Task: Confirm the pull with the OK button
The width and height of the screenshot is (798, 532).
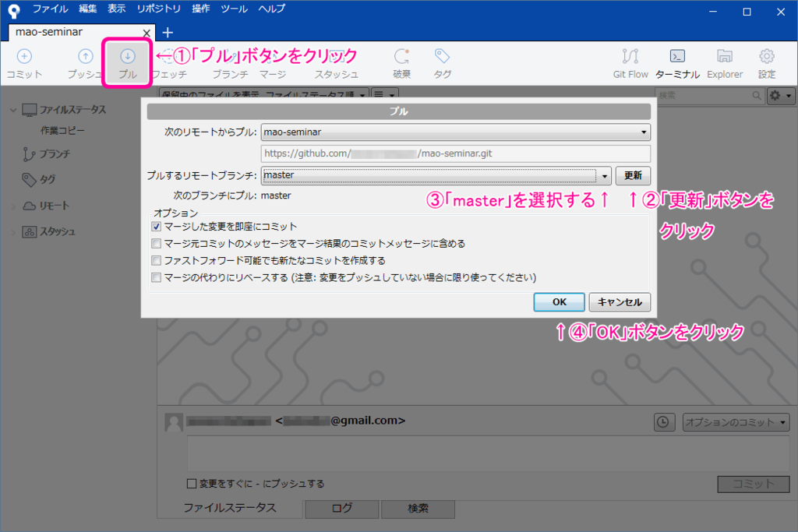Action: [559, 302]
